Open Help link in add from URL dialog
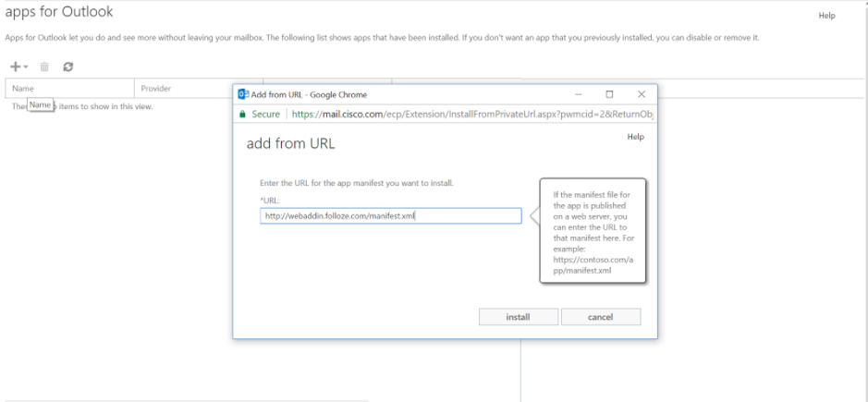 click(x=635, y=137)
